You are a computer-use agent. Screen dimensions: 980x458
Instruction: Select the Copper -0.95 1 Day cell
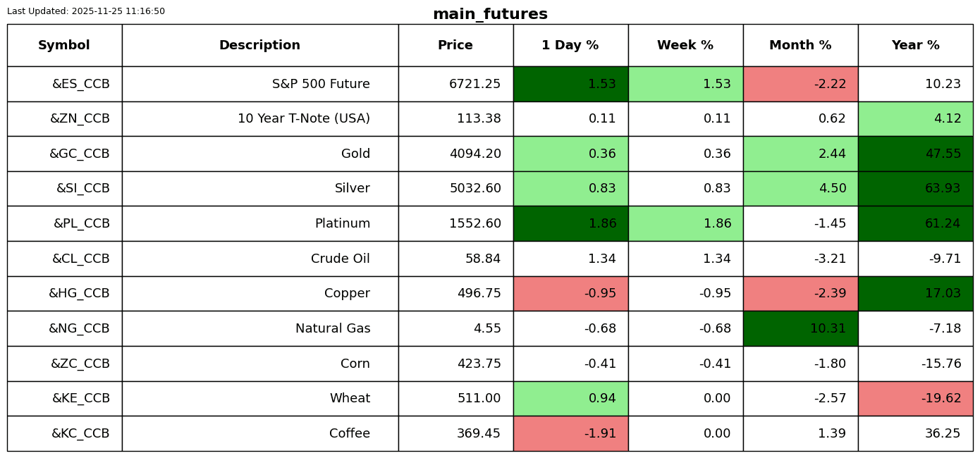point(570,294)
